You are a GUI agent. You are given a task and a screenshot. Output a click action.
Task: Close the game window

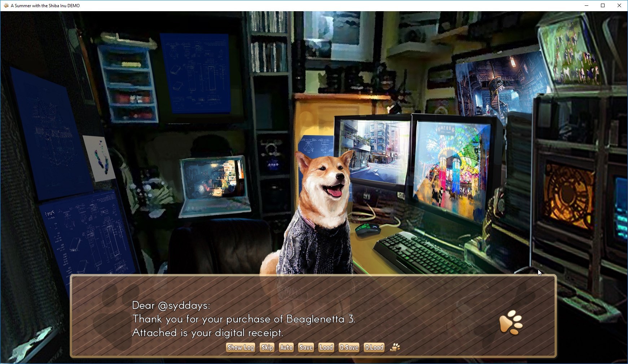click(619, 5)
